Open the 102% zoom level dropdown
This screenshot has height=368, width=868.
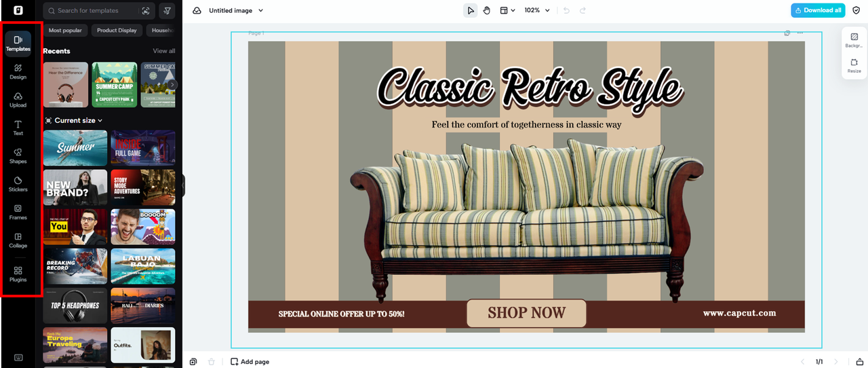click(x=537, y=10)
